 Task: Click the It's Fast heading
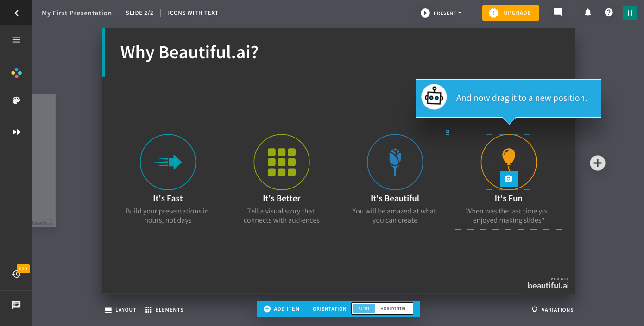[168, 198]
